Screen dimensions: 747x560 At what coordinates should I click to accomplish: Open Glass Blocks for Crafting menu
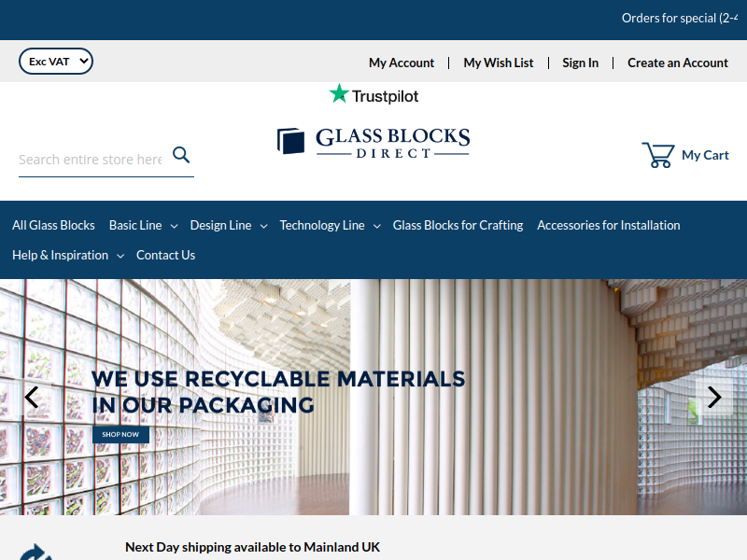click(458, 225)
